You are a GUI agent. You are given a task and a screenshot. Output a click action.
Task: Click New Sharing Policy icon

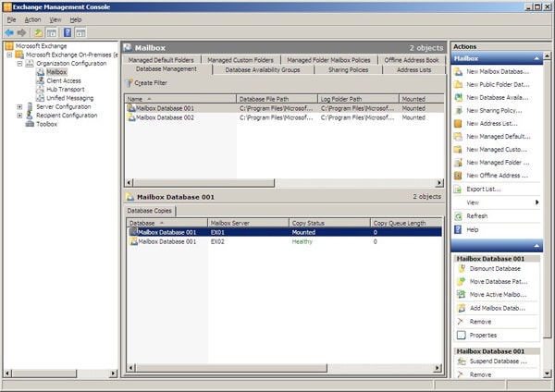pos(458,111)
